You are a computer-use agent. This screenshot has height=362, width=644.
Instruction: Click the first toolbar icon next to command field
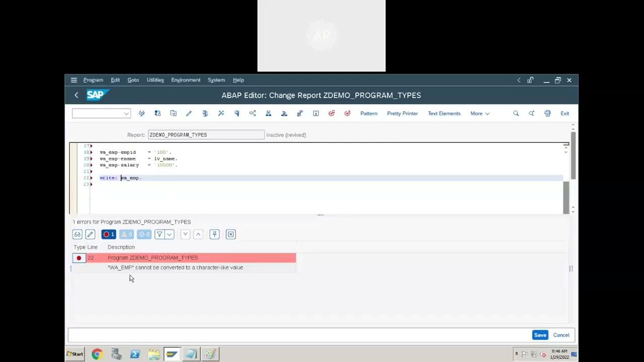(x=142, y=114)
